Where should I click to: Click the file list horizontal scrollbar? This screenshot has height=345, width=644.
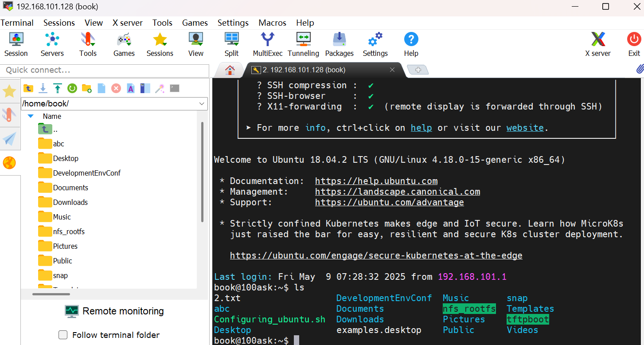[x=51, y=294]
